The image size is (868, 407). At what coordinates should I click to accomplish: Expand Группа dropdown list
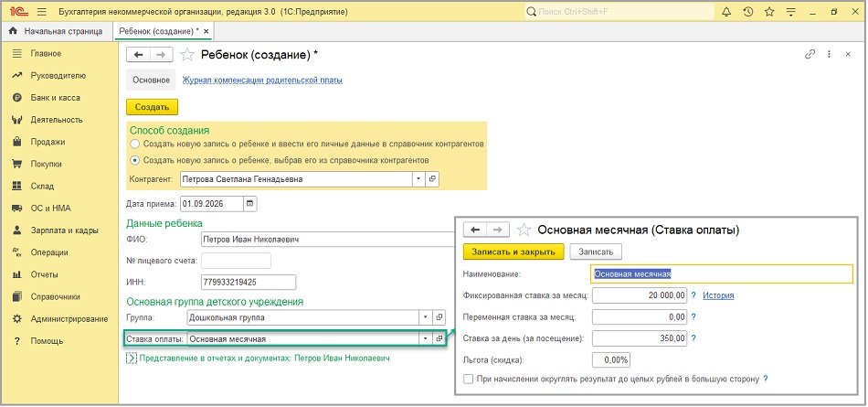tap(426, 317)
